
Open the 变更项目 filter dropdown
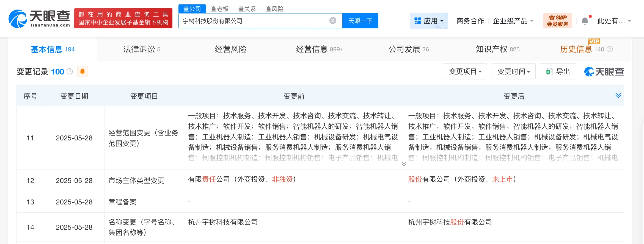(x=465, y=72)
